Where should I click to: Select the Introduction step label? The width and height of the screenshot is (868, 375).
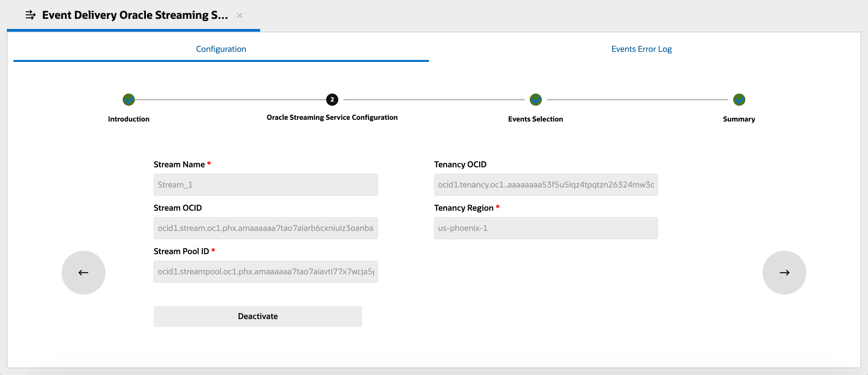click(x=128, y=119)
